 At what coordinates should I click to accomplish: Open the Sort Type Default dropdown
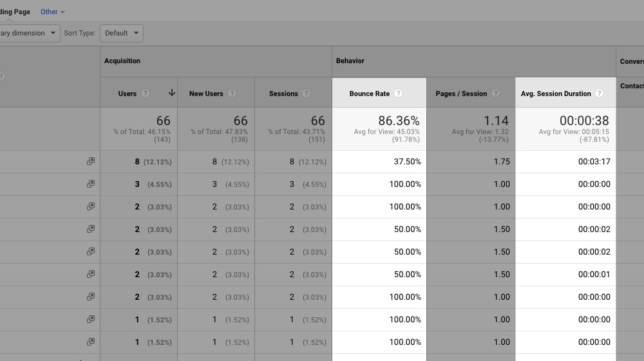122,33
